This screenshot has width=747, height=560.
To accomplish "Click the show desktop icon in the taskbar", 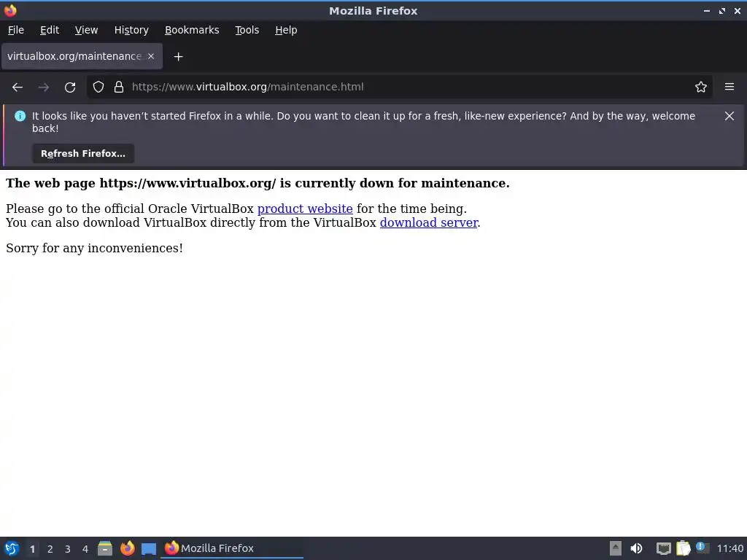I will pos(149,549).
